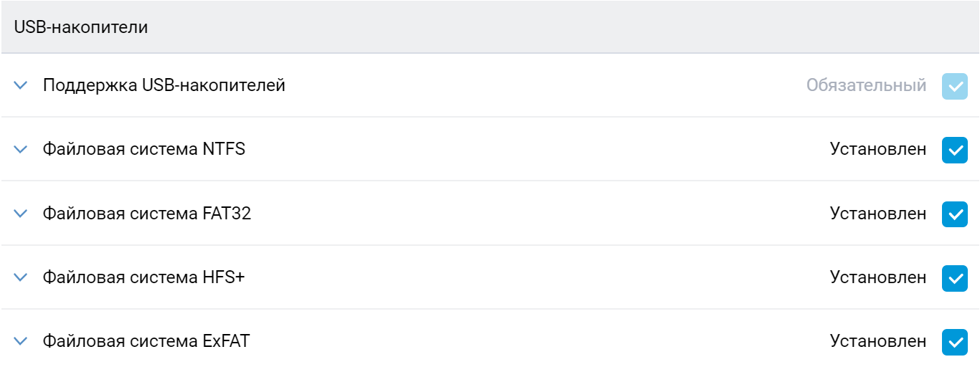Click the Обязательный status label
Viewport: 980px width, 372px height.
pyautogui.click(x=866, y=86)
